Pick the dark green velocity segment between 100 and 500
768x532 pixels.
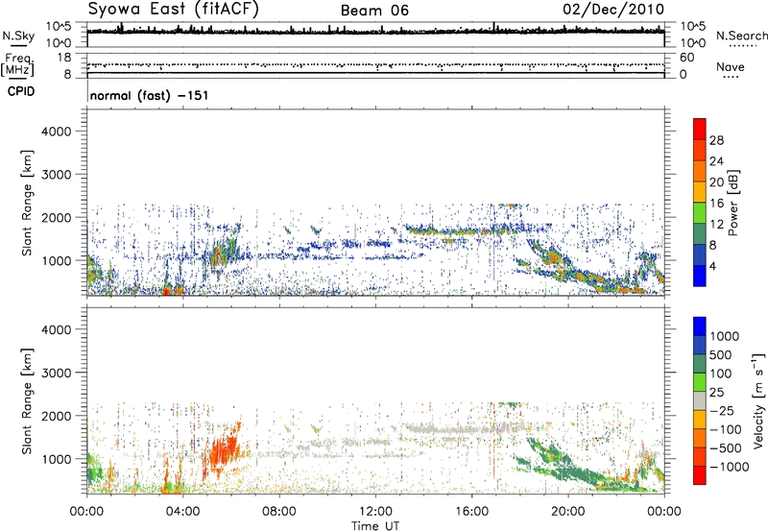coord(700,364)
